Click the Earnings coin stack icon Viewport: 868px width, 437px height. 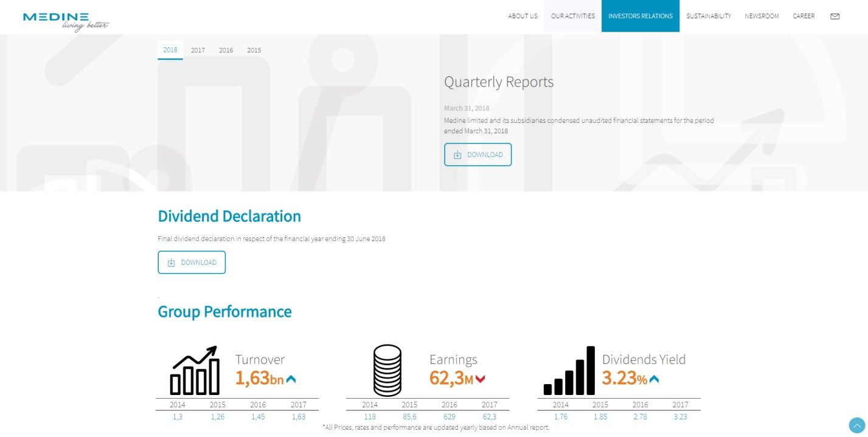pos(387,370)
